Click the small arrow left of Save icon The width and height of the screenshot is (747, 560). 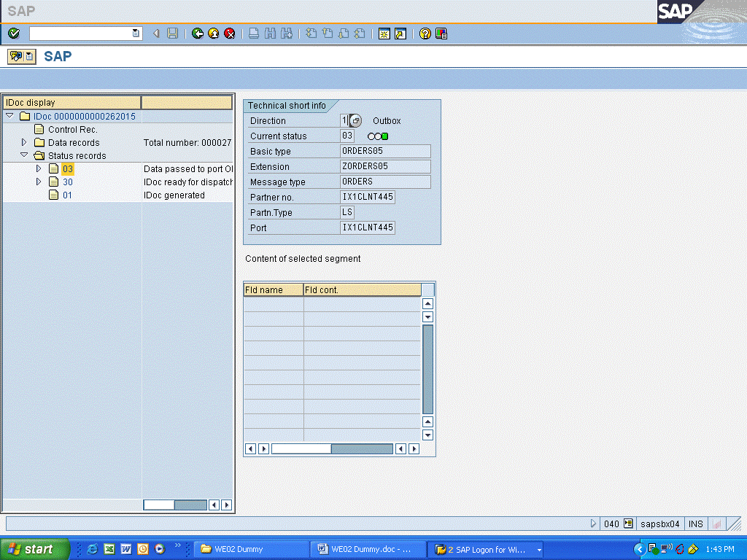click(156, 34)
